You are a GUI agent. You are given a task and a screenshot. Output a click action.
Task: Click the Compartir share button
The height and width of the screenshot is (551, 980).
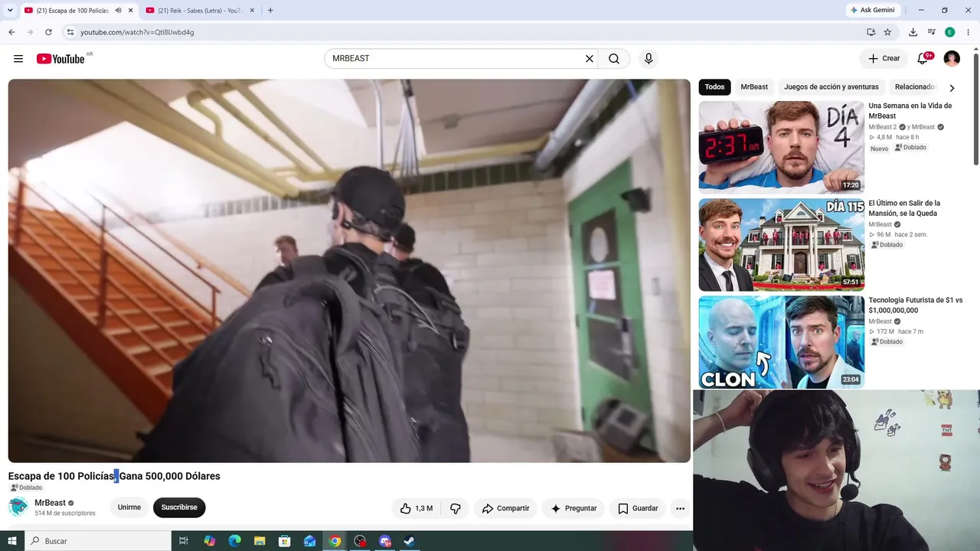505,508
